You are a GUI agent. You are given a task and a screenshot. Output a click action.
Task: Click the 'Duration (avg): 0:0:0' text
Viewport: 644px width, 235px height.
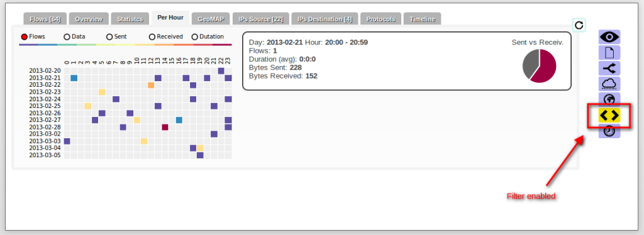(282, 59)
